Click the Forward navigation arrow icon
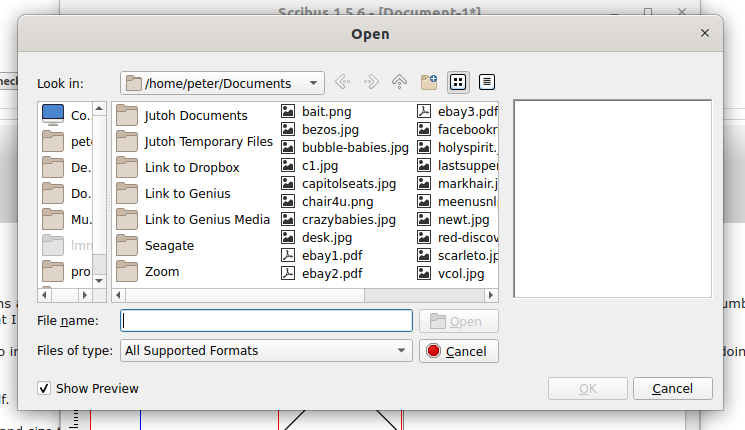745x430 pixels. coord(371,83)
